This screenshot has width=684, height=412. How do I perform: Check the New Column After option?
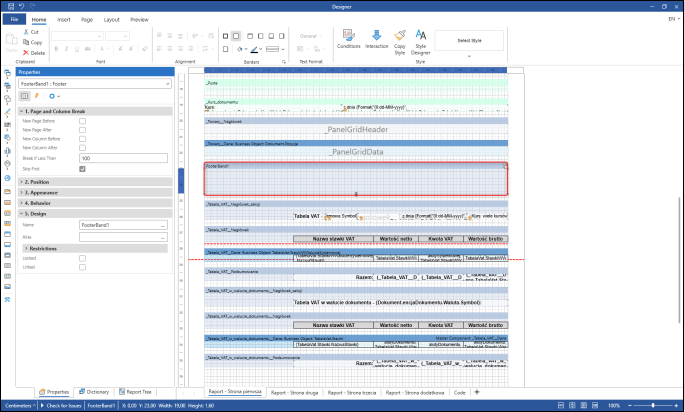point(83,148)
